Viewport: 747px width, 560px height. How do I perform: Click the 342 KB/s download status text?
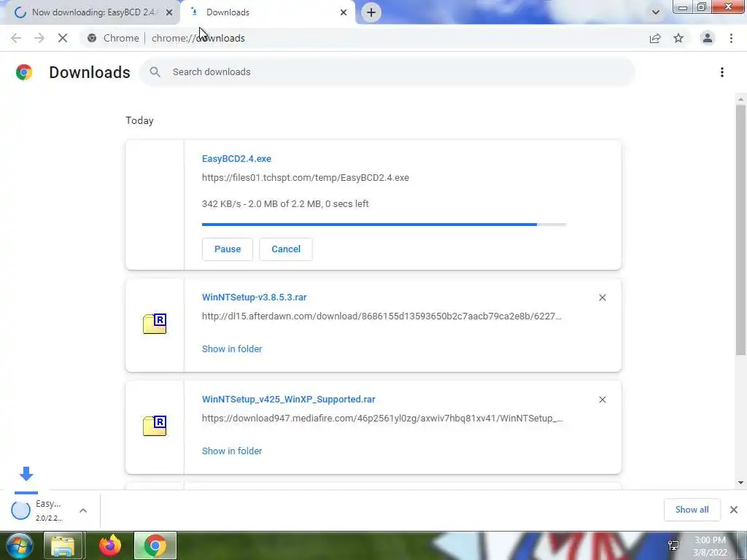pyautogui.click(x=285, y=204)
